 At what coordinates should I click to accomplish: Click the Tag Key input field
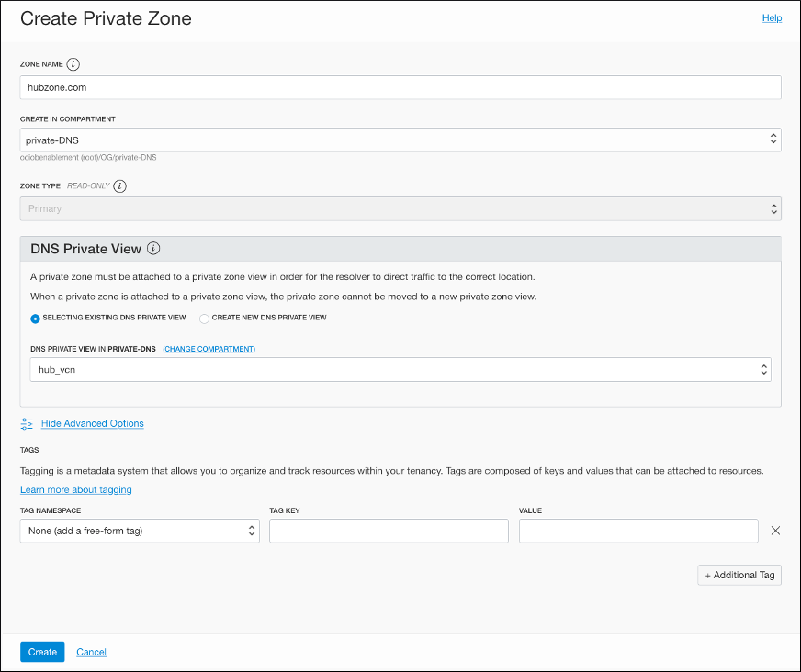(x=389, y=531)
